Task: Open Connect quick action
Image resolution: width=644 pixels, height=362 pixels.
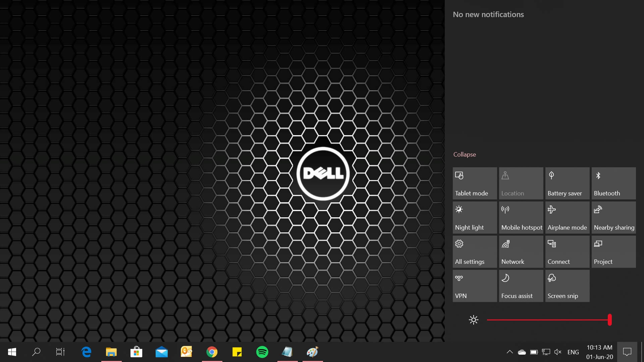Action: pos(567,252)
